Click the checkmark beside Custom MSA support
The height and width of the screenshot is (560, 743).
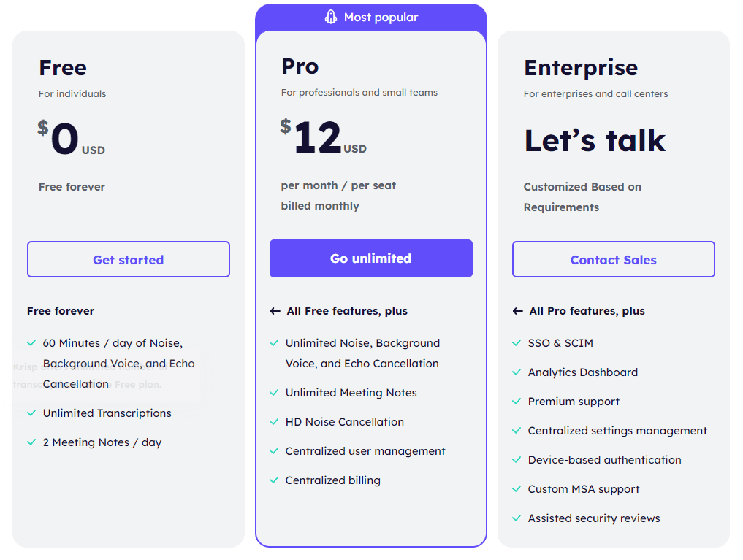point(517,488)
